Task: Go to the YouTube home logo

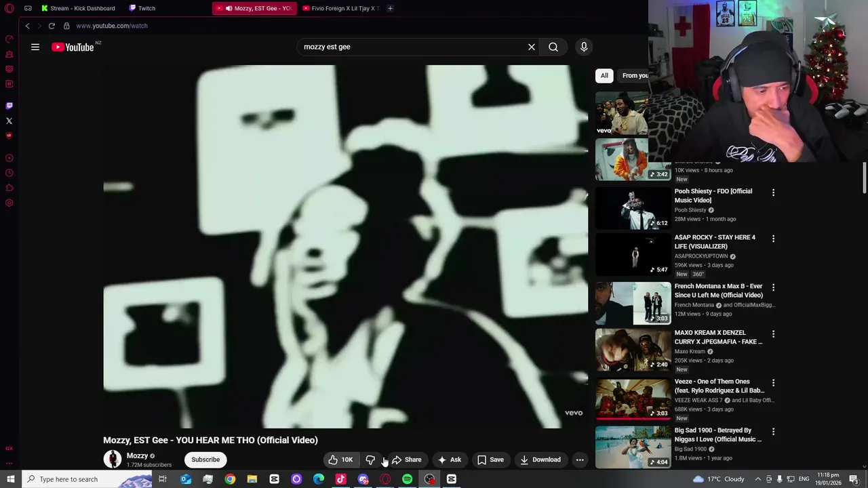Action: [x=73, y=47]
